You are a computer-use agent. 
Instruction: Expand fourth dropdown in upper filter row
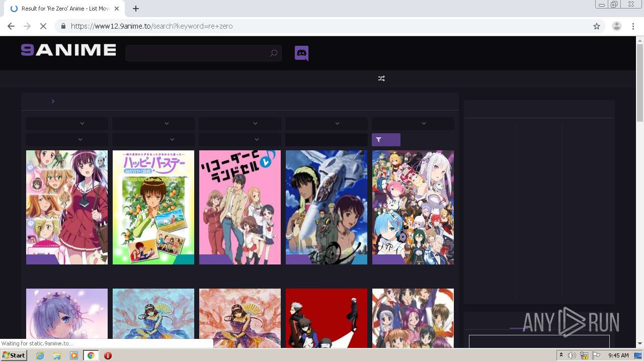tap(327, 123)
